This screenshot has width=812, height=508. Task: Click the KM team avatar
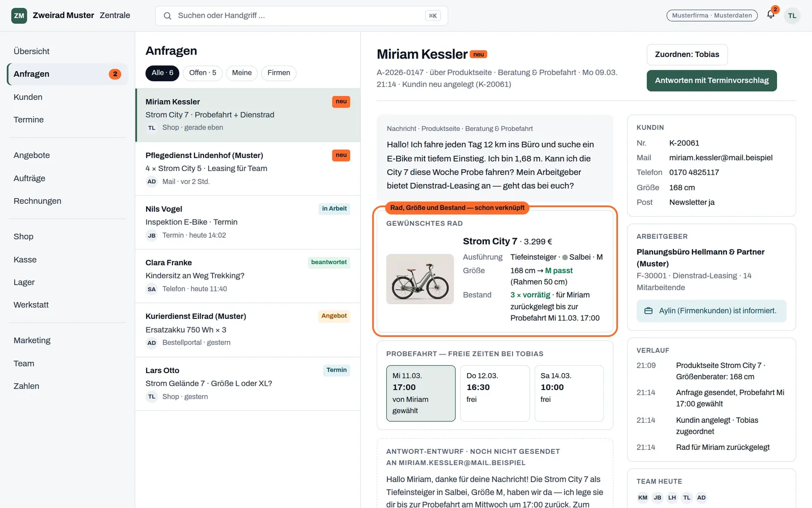click(643, 497)
